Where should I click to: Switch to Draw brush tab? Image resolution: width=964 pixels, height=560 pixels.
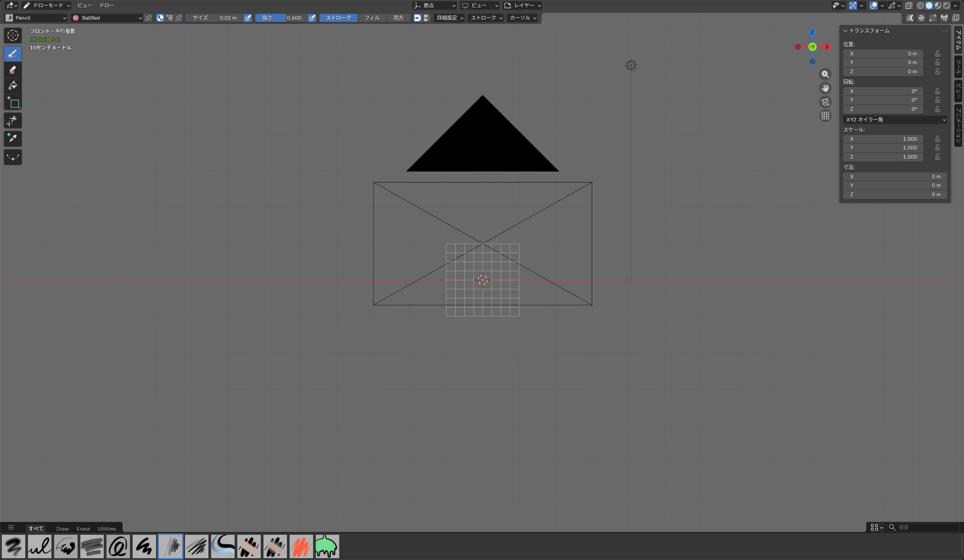coord(62,528)
